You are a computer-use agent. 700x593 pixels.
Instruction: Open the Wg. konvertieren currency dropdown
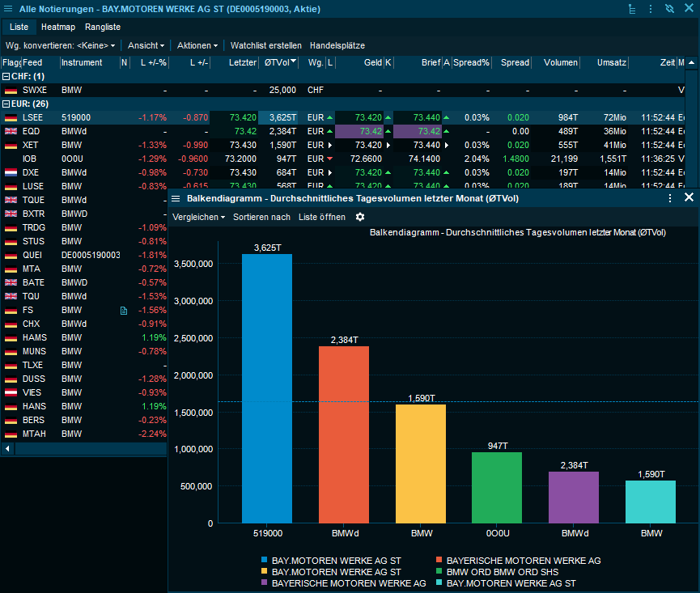tap(61, 45)
